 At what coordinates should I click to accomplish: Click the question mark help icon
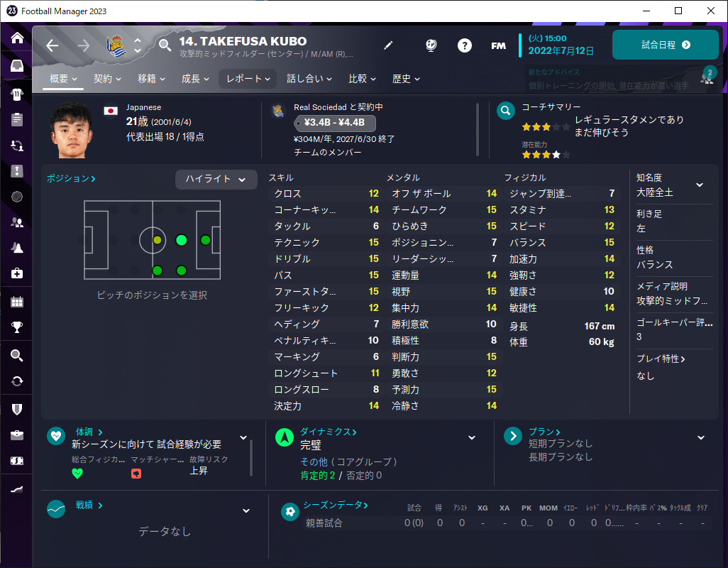click(x=464, y=45)
